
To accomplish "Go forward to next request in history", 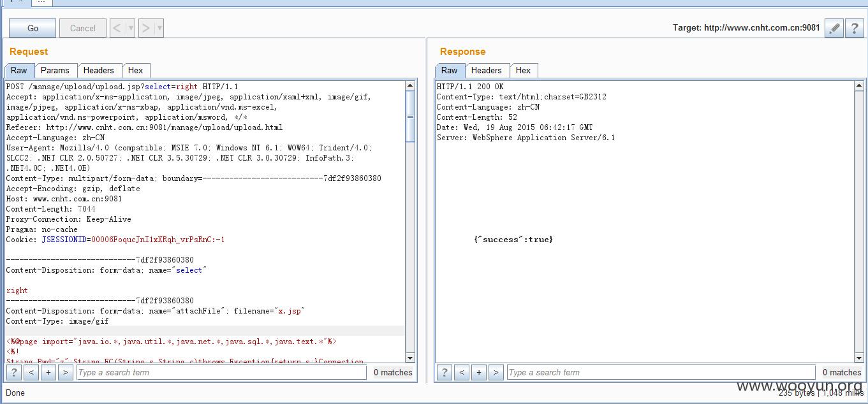I will click(x=146, y=28).
